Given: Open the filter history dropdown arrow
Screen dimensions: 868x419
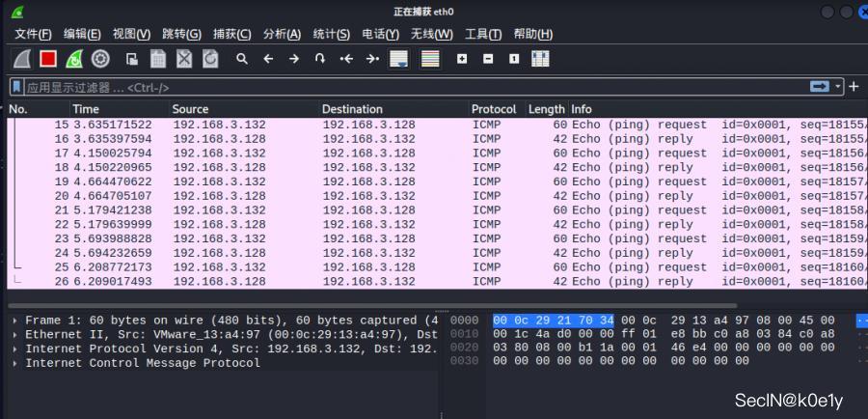Looking at the screenshot, I should coord(839,87).
